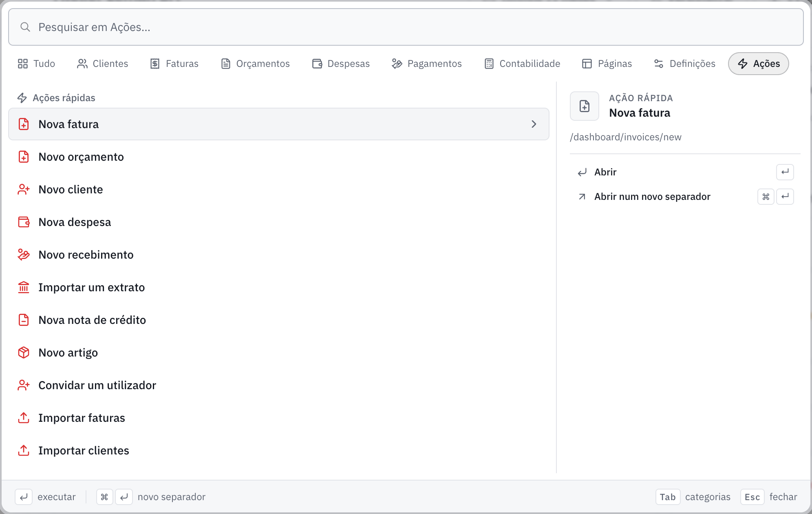Image resolution: width=812 pixels, height=514 pixels.
Task: Choose the Nova nota de crédito row
Action: [x=279, y=320]
